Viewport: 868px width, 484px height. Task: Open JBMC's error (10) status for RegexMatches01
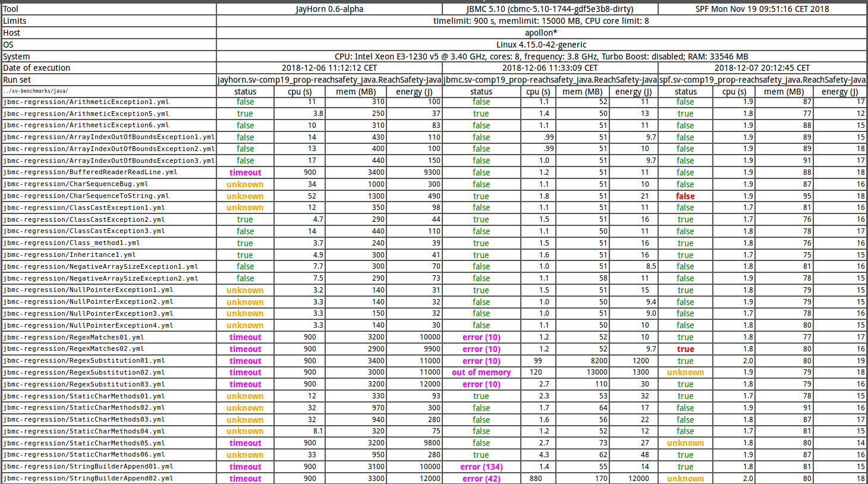pyautogui.click(x=481, y=337)
